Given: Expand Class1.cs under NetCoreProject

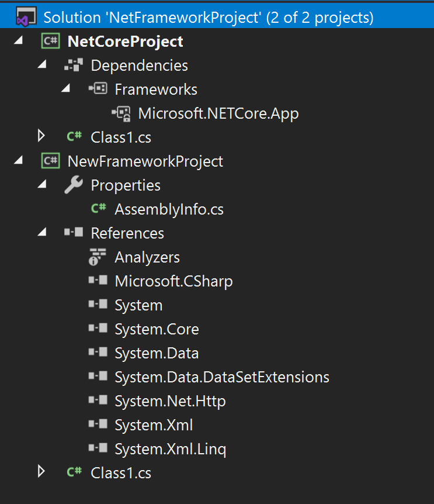Looking at the screenshot, I should [41, 136].
